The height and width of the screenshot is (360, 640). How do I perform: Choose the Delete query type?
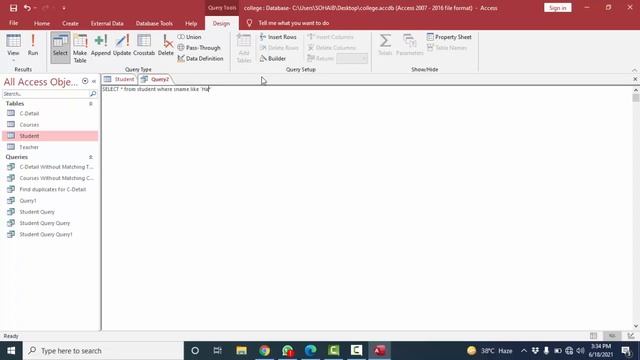click(x=166, y=45)
